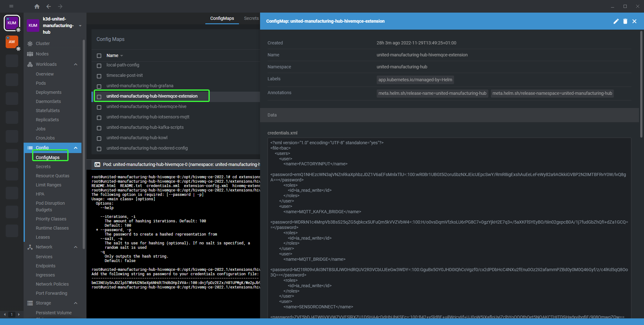This screenshot has height=325, width=644.
Task: Switch to the Secrets tab
Action: point(251,18)
